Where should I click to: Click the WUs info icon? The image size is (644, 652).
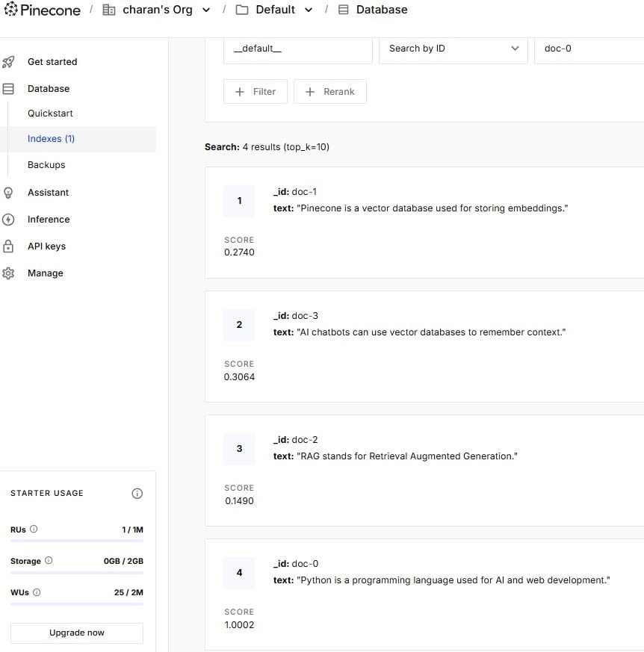pyautogui.click(x=37, y=592)
